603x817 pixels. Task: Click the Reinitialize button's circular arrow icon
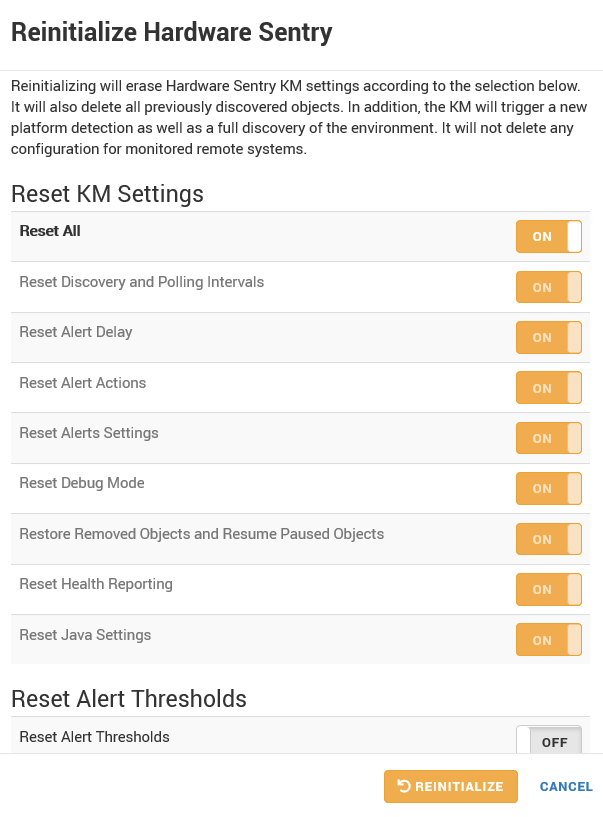click(x=404, y=787)
